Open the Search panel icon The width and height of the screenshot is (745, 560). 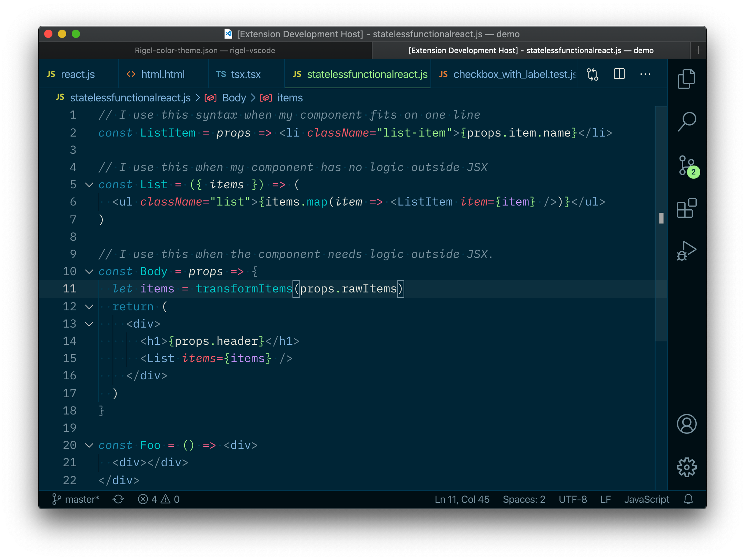686,121
